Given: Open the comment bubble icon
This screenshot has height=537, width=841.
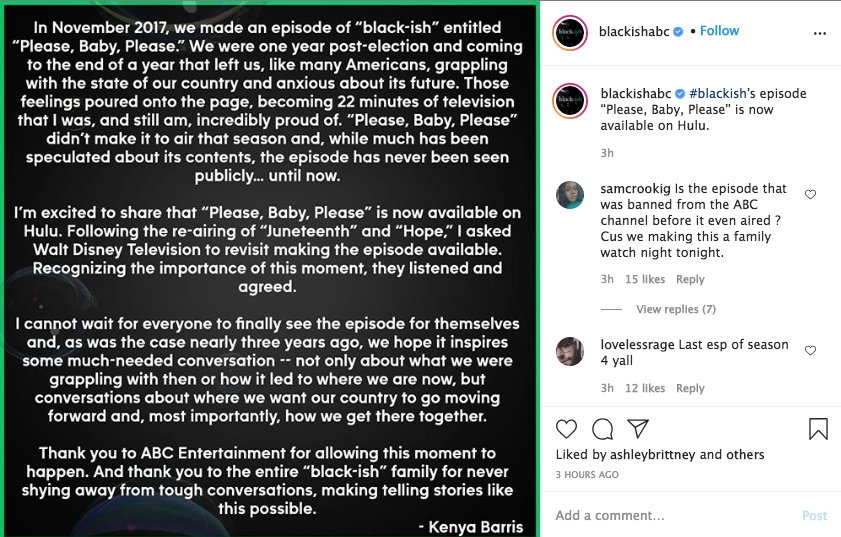Looking at the screenshot, I should click(602, 429).
